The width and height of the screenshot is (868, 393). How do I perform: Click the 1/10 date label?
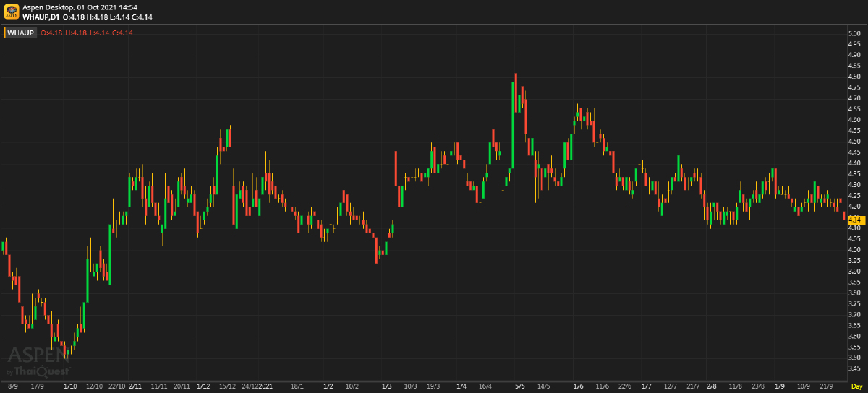click(x=70, y=387)
